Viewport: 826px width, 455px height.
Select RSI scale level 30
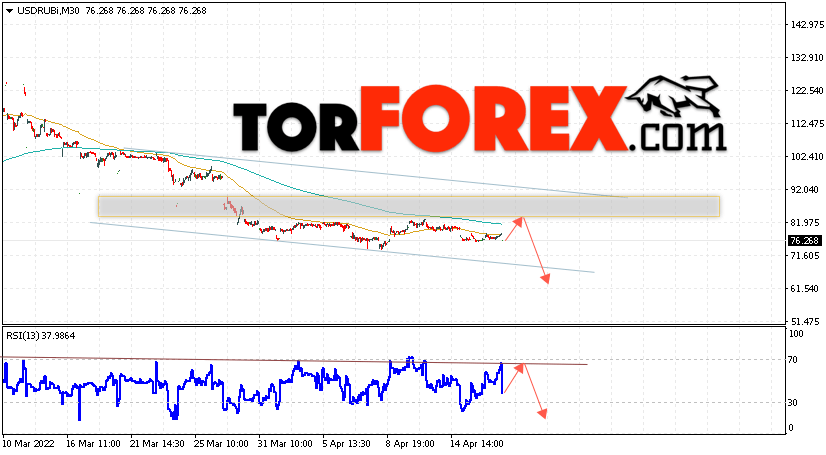[x=793, y=402]
